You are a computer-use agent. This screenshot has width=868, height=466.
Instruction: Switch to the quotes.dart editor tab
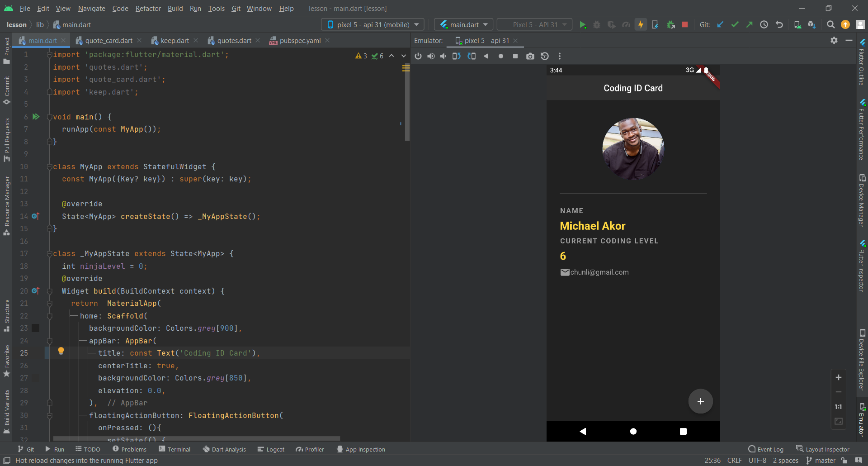[234, 40]
